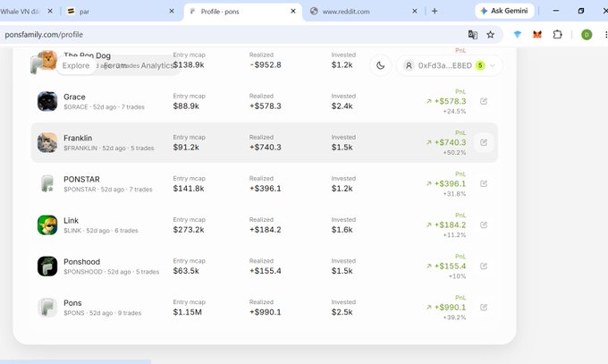The height and width of the screenshot is (364, 608).
Task: Click the Ponshood token name
Action: pos(82,261)
